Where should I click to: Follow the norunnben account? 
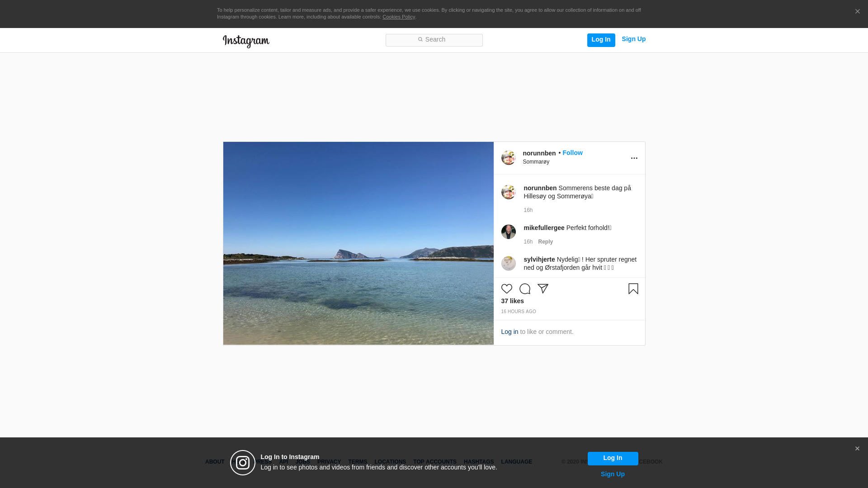point(572,153)
